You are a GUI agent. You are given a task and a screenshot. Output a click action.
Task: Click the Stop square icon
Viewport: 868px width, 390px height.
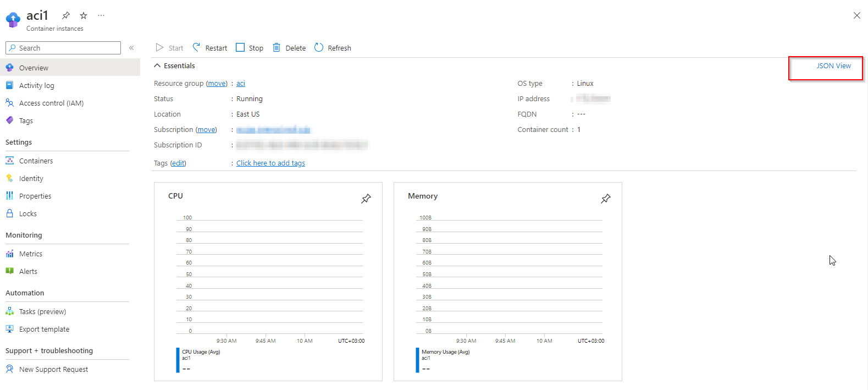(x=240, y=47)
